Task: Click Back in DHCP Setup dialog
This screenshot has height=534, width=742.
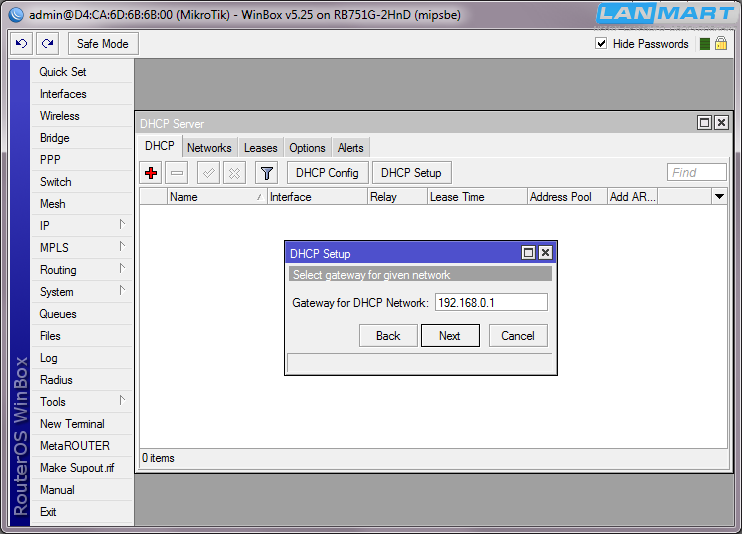Action: tap(388, 336)
